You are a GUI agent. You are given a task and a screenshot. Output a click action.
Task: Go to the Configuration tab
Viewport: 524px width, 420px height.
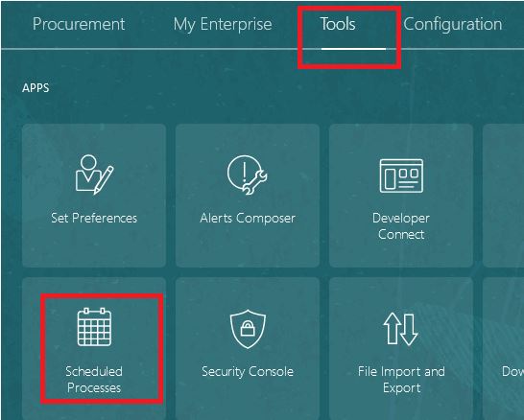click(x=453, y=24)
